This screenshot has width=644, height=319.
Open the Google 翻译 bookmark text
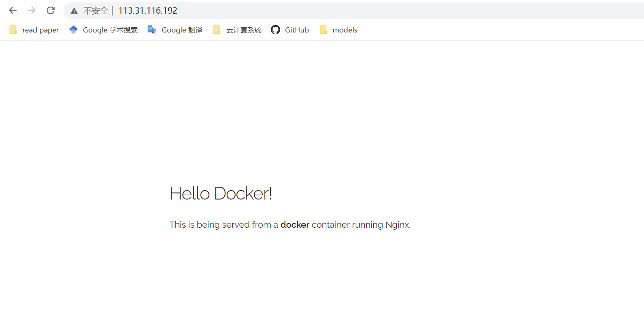tap(182, 30)
